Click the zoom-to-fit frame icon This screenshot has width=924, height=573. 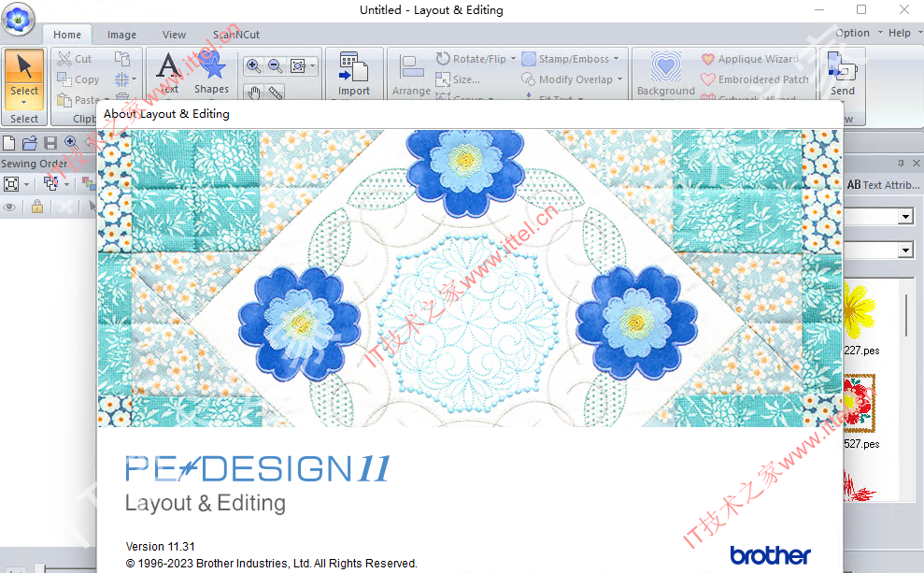click(298, 65)
